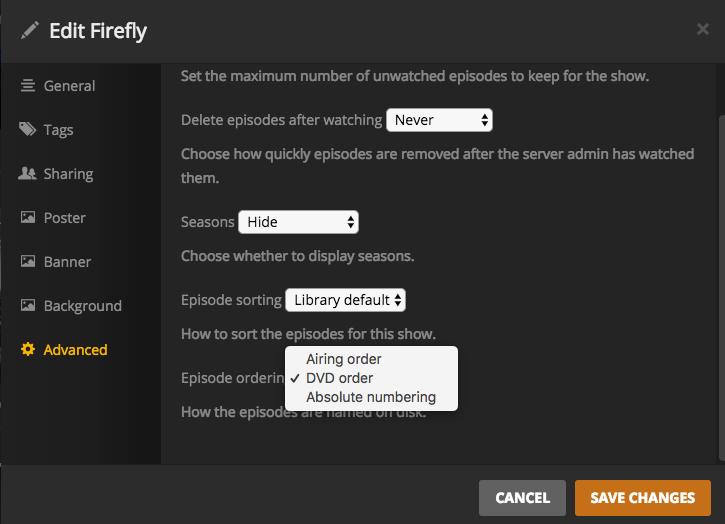The image size is (725, 524).
Task: Open the Delete episodes after watching dropdown
Action: pyautogui.click(x=440, y=120)
